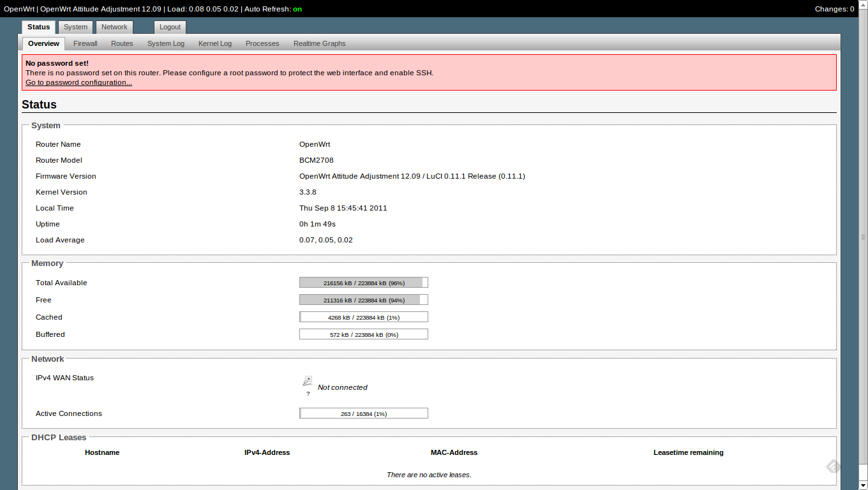The height and width of the screenshot is (490, 868).
Task: Switch to the Routes sub-tab
Action: click(x=122, y=43)
